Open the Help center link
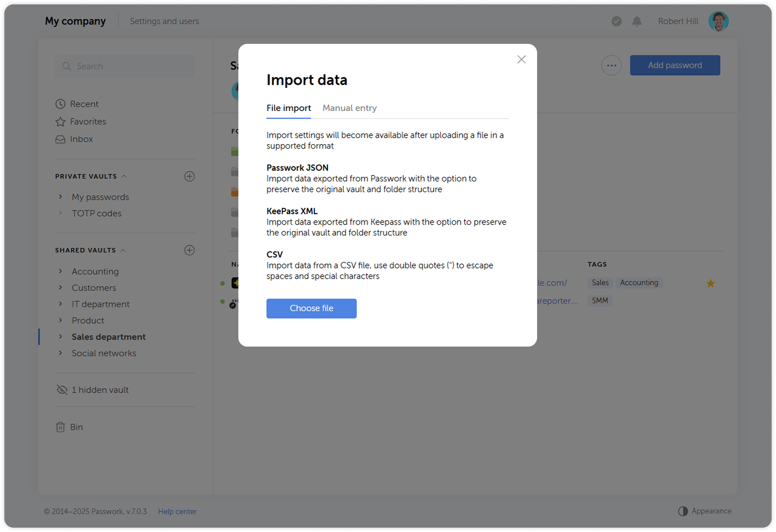Image resolution: width=776 pixels, height=532 pixels. tap(177, 511)
